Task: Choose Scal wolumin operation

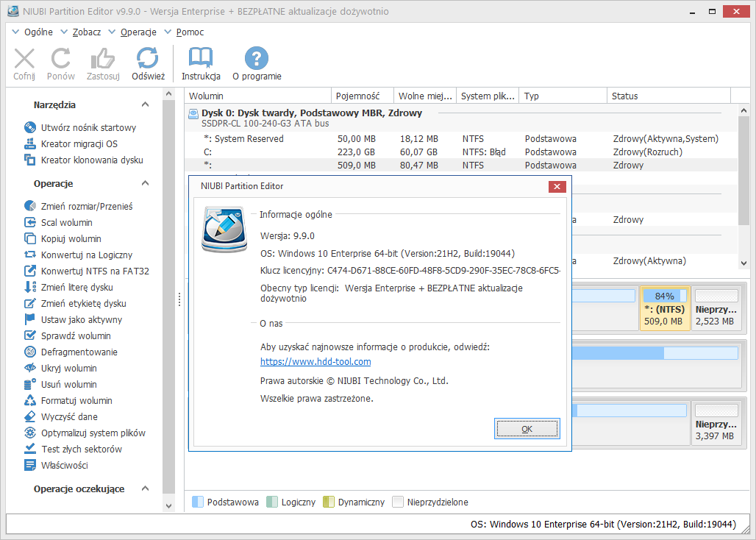Action: pyautogui.click(x=58, y=223)
